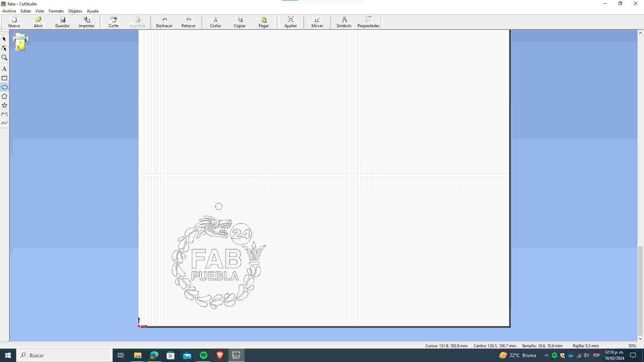Click the Mover toolbar button
Screen dimensions: 644x362
point(317,22)
